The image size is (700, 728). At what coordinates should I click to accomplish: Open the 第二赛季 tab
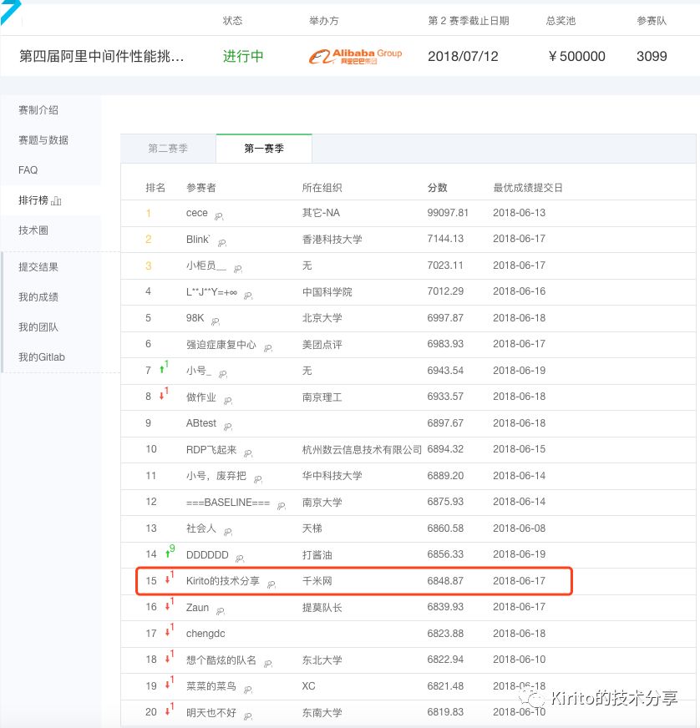(x=168, y=149)
